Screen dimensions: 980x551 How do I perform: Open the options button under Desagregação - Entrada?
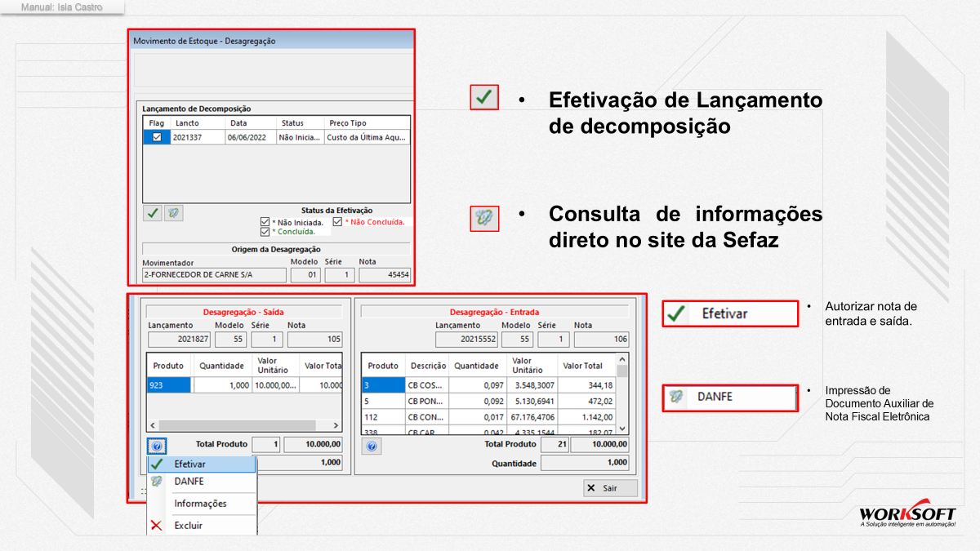[372, 447]
